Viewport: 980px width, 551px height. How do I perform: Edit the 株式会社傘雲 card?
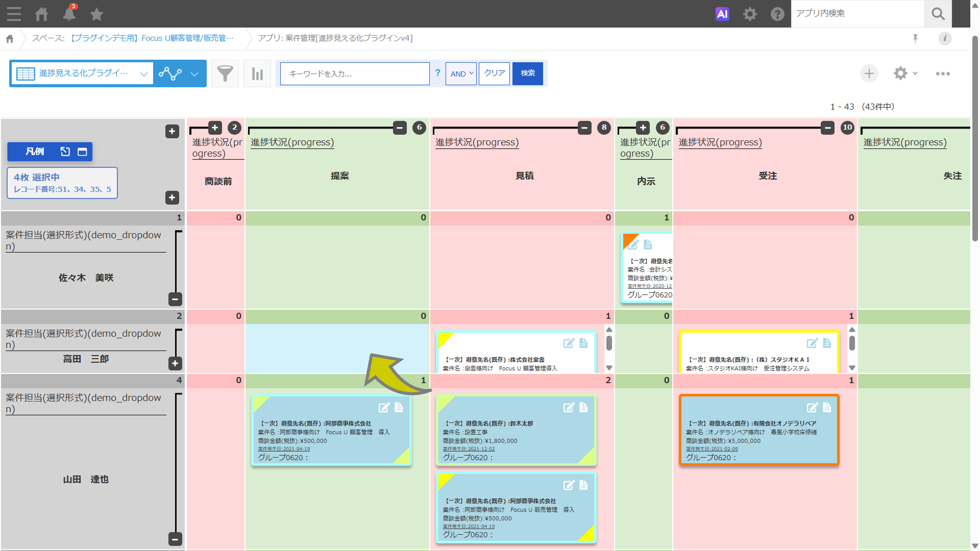[569, 343]
